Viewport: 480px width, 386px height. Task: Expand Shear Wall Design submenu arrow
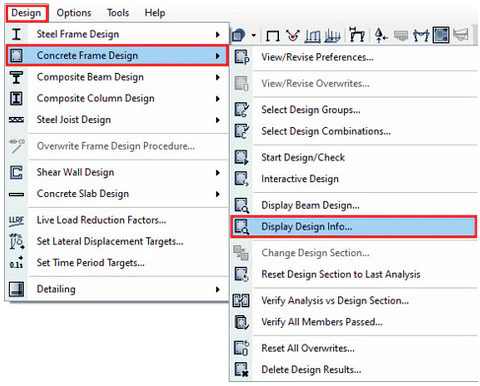tap(218, 173)
